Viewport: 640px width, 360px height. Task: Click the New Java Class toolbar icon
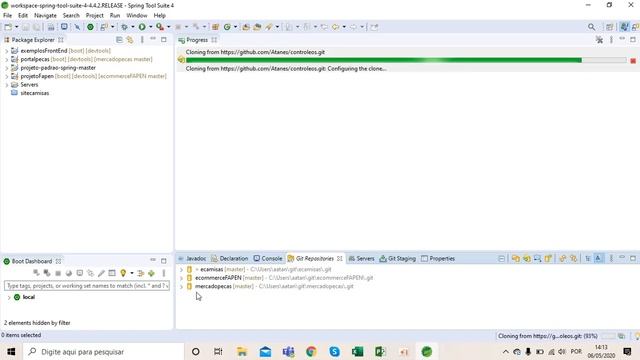[x=227, y=27]
